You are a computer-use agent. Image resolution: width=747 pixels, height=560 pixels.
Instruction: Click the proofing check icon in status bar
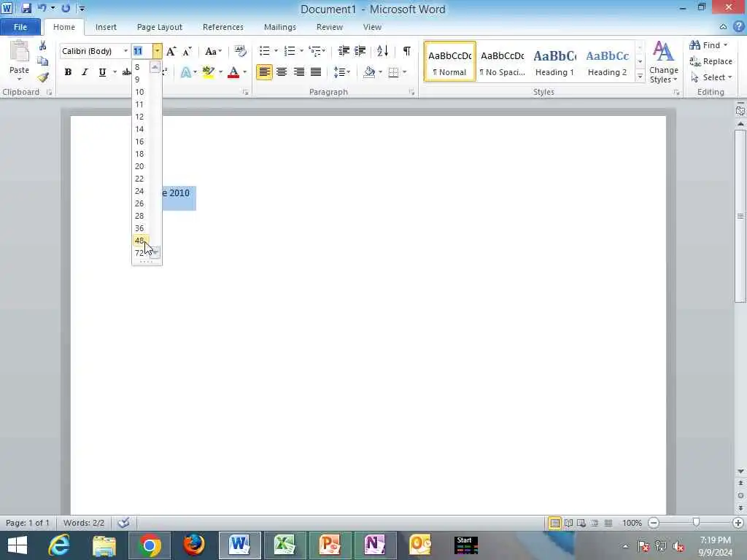pos(124,523)
